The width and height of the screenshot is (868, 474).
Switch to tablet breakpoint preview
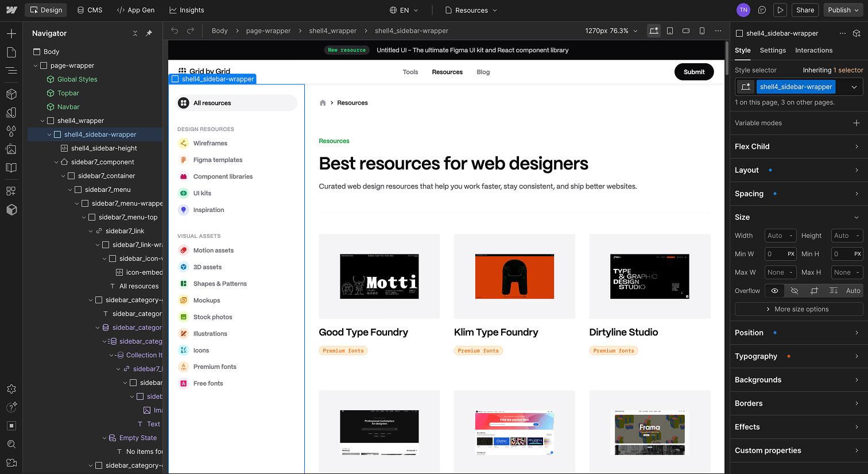(x=670, y=30)
